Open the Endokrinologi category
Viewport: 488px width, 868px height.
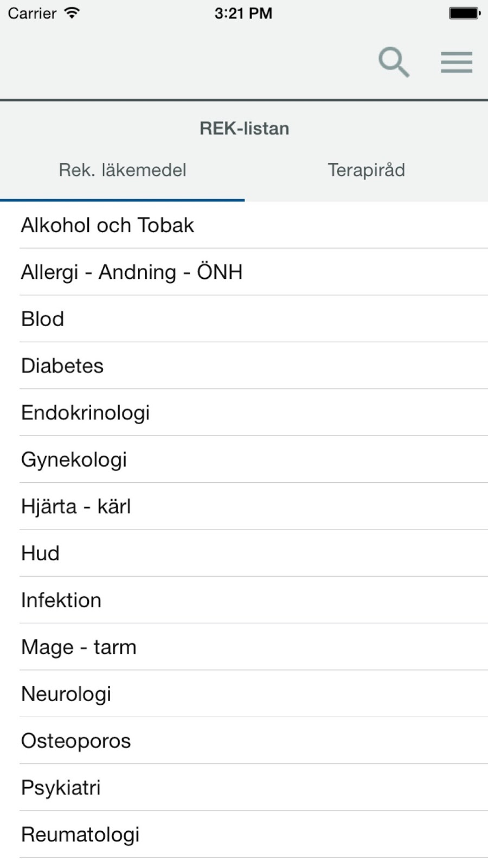[244, 412]
